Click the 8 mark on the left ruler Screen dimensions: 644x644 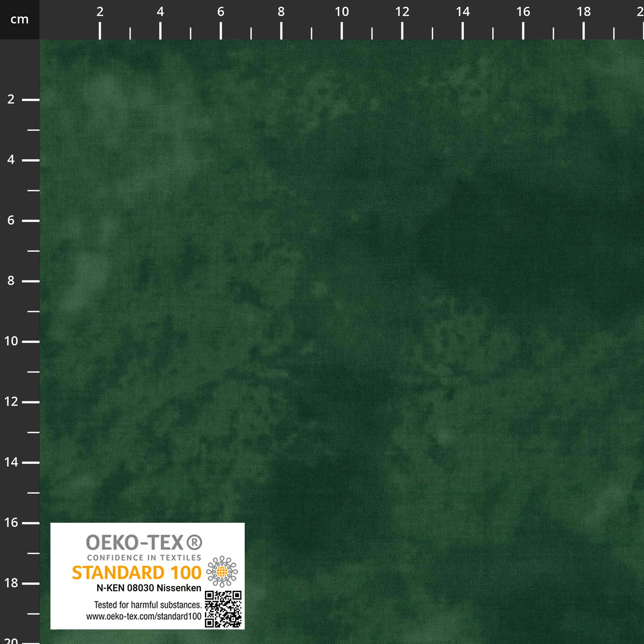click(11, 281)
